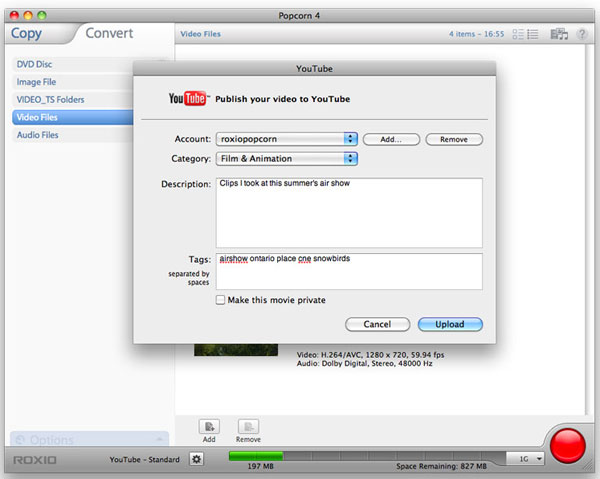
Task: Click the "Audio: Dolby Digital, Stereo" info line
Action: coord(364,363)
